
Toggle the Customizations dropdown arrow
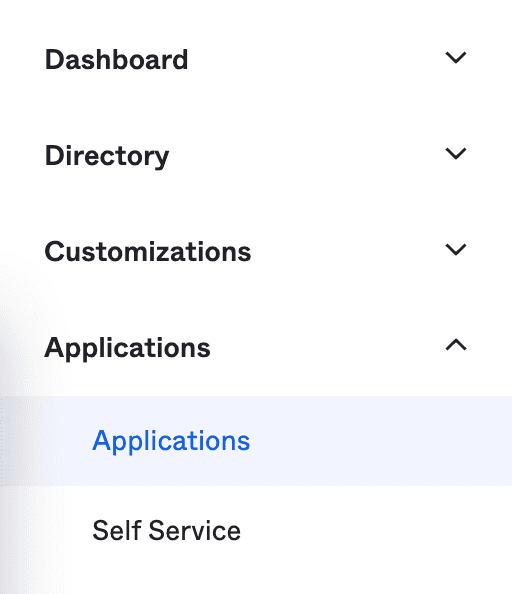click(x=456, y=250)
